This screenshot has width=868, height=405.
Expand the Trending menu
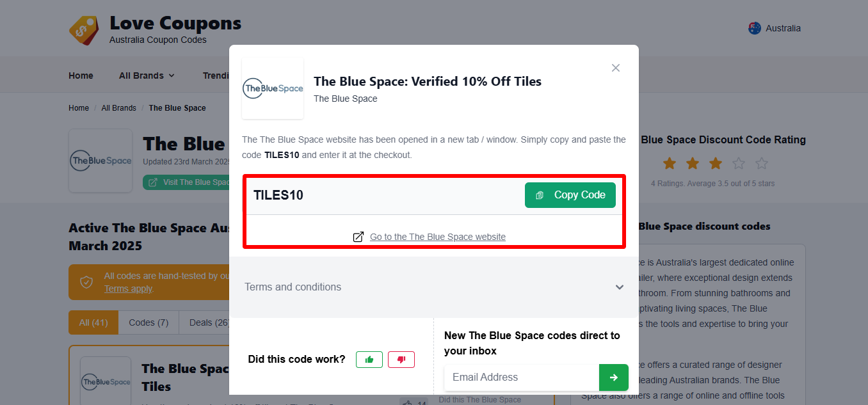(218, 75)
